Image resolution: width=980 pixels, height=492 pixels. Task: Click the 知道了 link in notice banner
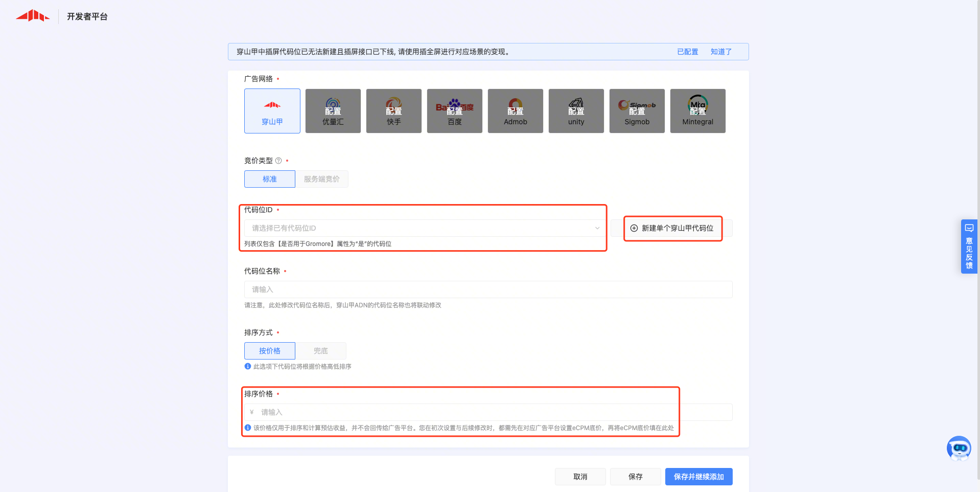coord(720,52)
